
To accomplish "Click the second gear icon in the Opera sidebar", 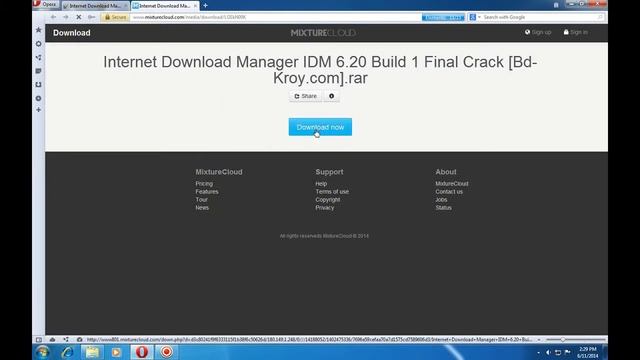I will (x=38, y=44).
